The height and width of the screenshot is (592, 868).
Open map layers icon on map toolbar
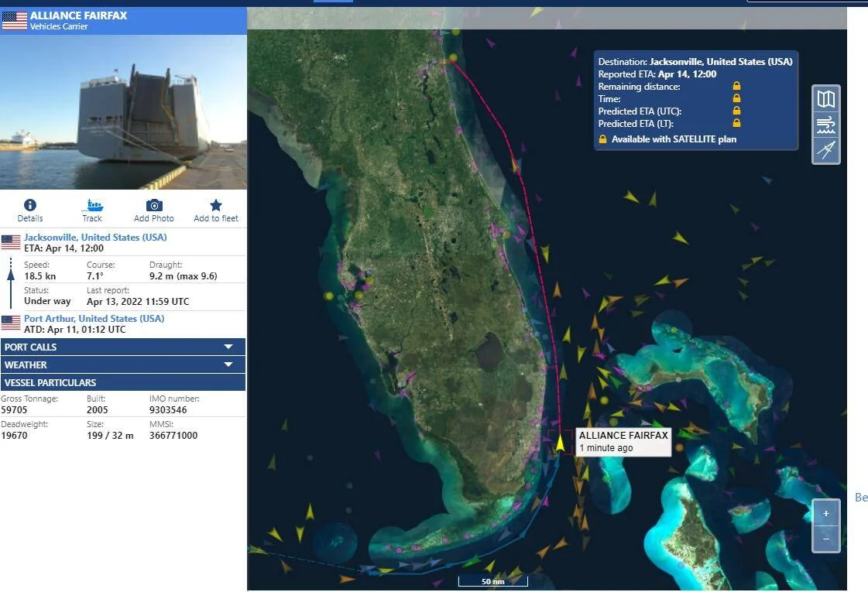tap(826, 99)
